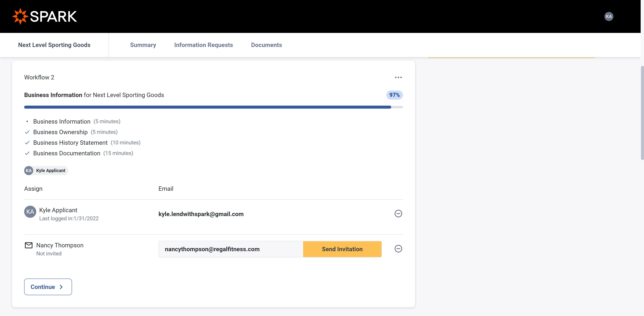The image size is (644, 316).
Task: Click the Spark logo
Action: 44,16
